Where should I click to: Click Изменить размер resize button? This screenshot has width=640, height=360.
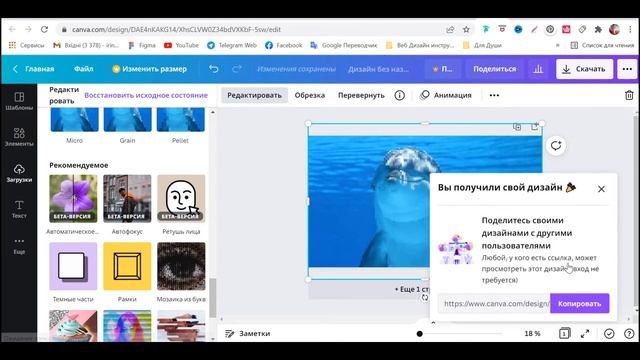pos(149,69)
